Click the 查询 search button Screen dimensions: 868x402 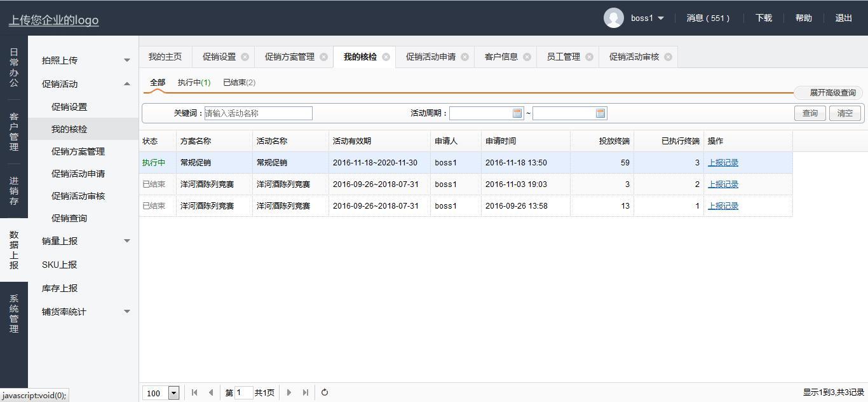click(x=810, y=113)
